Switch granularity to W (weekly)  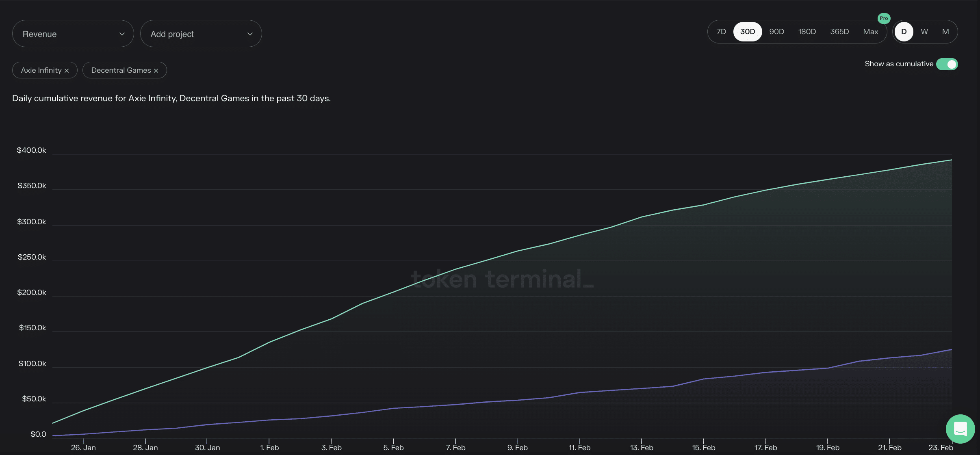(x=924, y=31)
